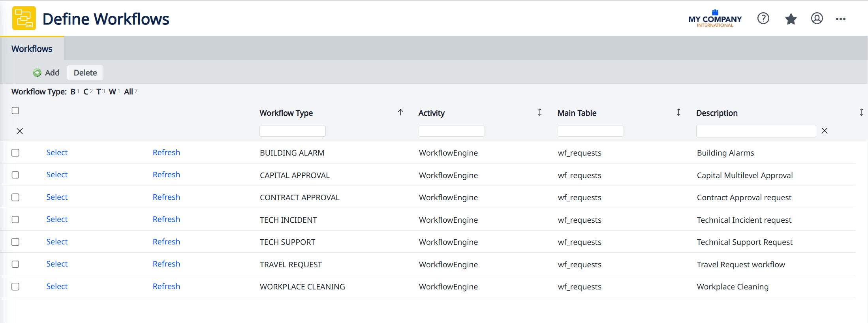Click the Workflow Type column header
868x323 pixels.
pos(286,113)
